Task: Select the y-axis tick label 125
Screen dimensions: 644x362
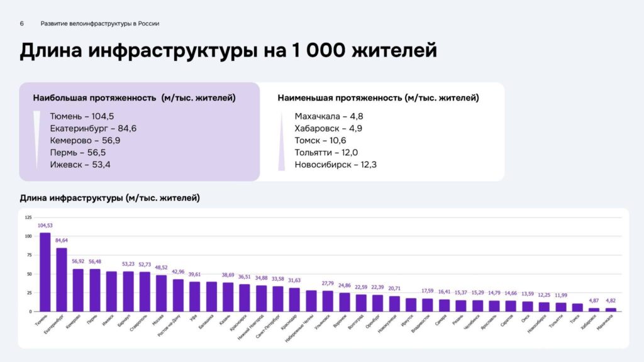Action: click(x=28, y=217)
